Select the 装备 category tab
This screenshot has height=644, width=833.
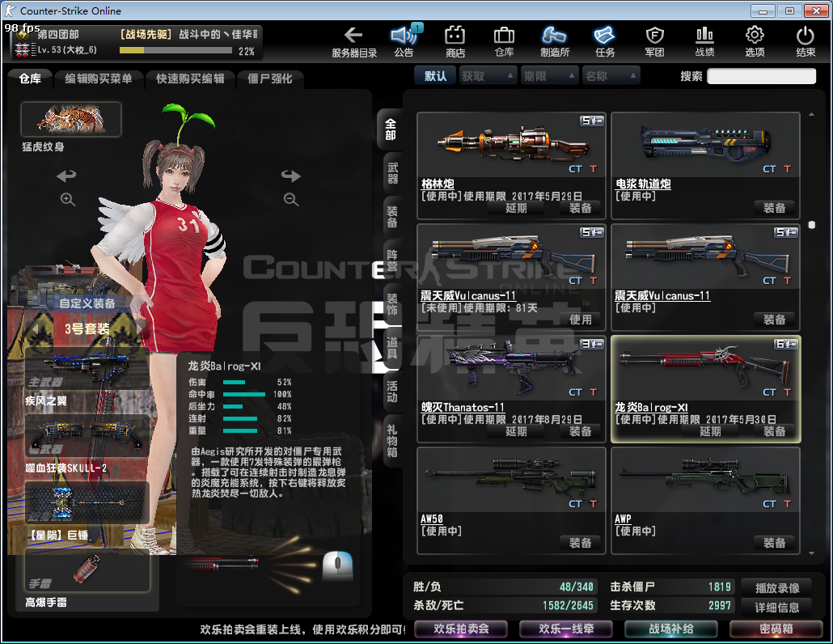pyautogui.click(x=392, y=217)
